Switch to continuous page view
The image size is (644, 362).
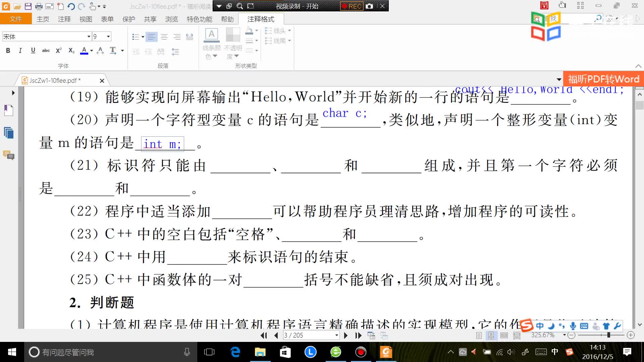[491, 335]
